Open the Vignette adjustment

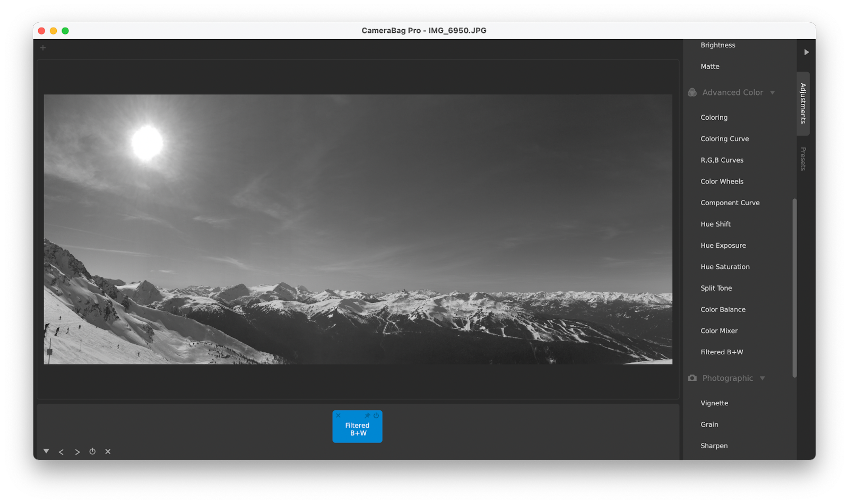coord(714,403)
